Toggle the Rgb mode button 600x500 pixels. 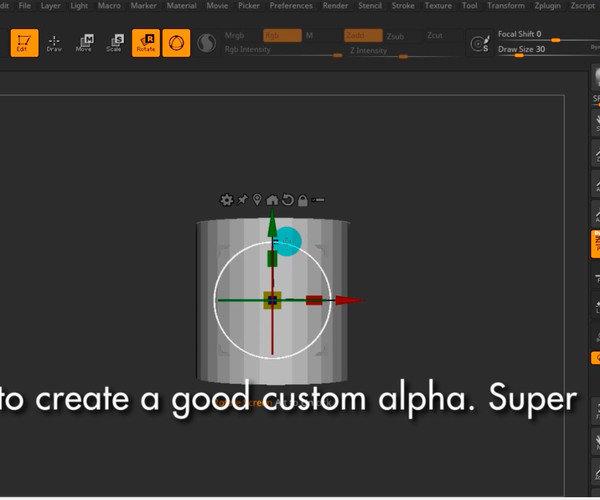(282, 36)
